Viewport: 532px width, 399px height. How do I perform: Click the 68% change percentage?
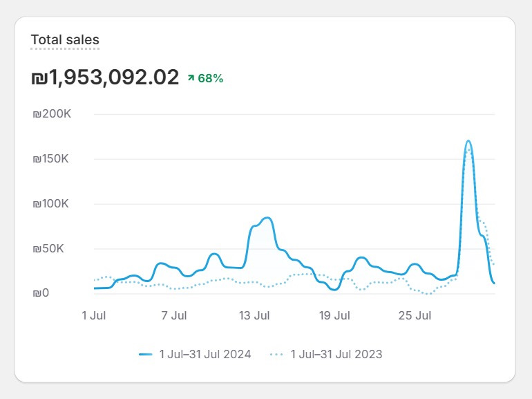[x=210, y=78]
